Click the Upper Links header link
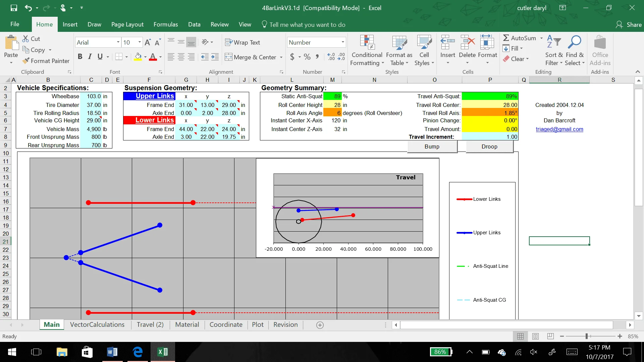 (155, 96)
